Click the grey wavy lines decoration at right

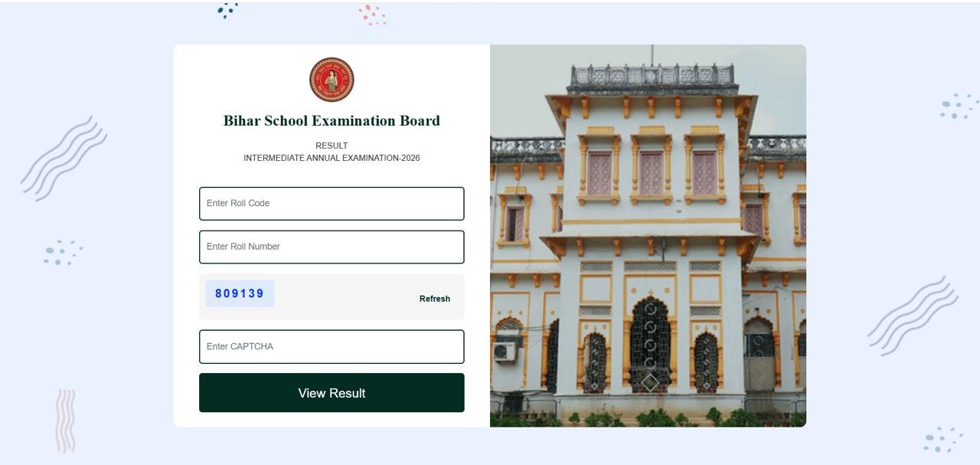pyautogui.click(x=913, y=316)
